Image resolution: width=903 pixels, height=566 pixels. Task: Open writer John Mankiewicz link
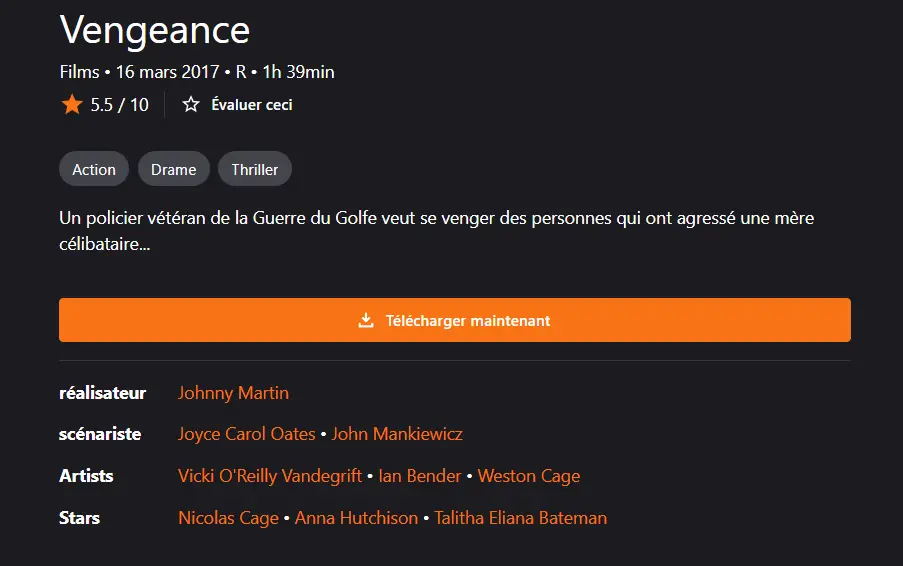click(397, 434)
